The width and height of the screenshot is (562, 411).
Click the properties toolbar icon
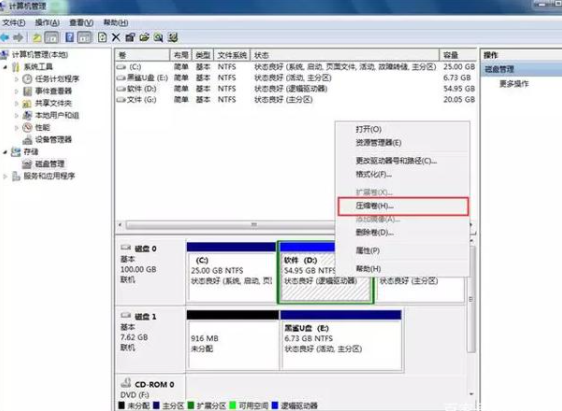click(x=130, y=37)
